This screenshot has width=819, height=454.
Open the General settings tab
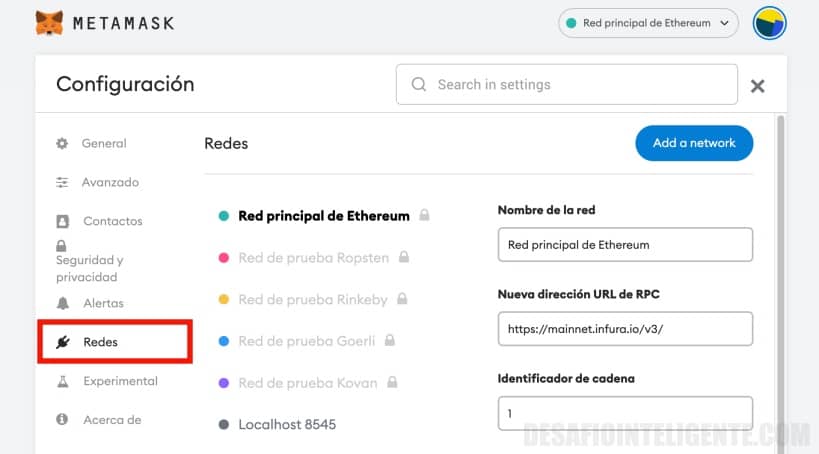[104, 143]
